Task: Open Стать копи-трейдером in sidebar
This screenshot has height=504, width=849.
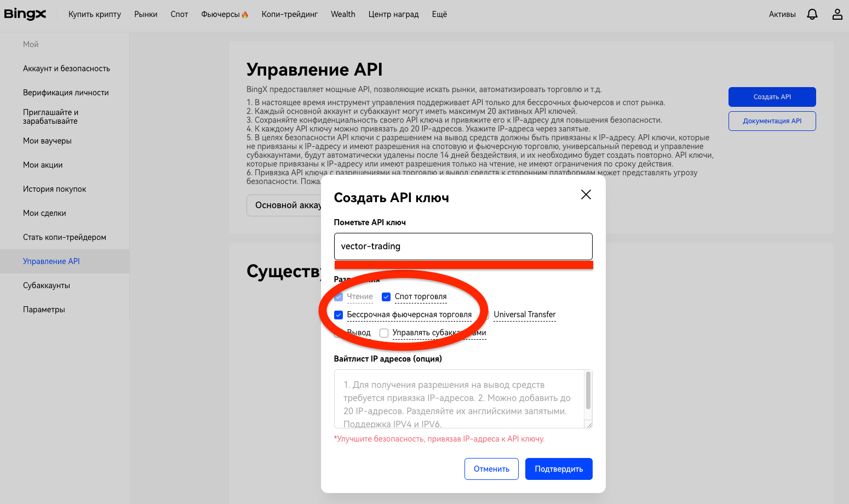Action: point(65,237)
